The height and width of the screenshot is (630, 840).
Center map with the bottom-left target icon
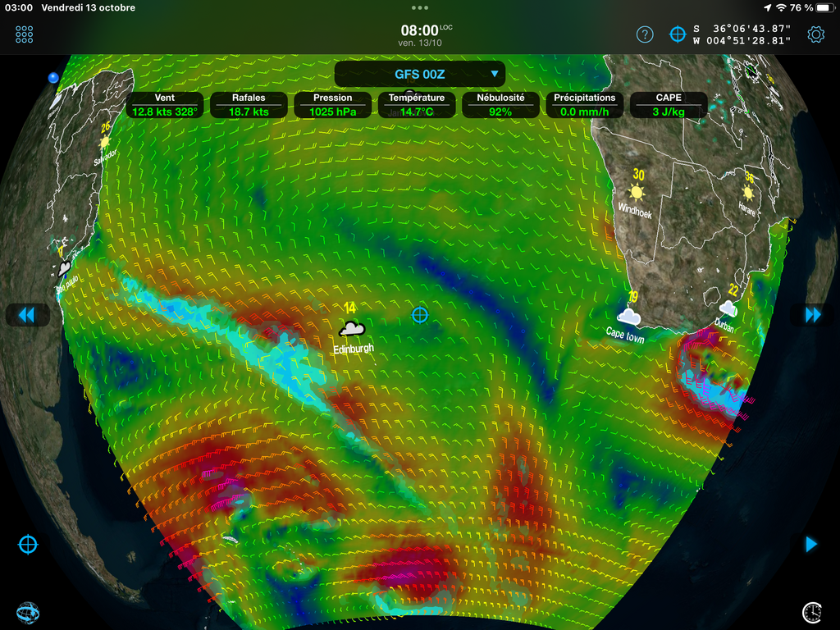click(28, 545)
